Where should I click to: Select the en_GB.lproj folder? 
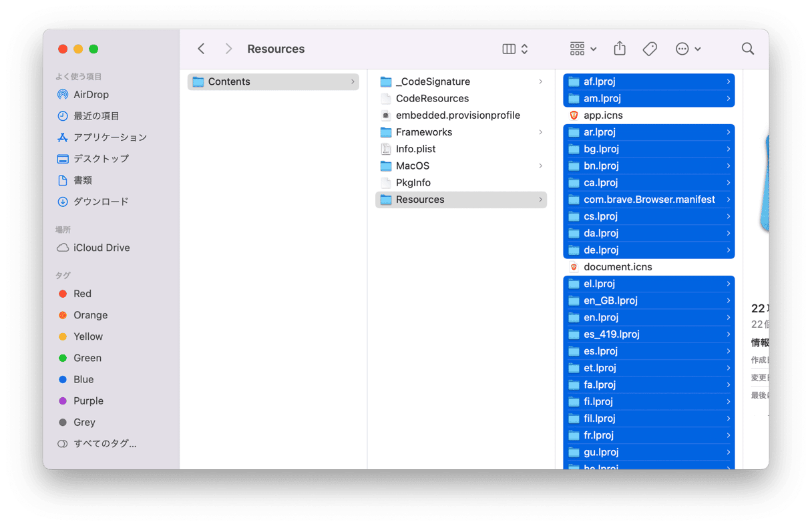pyautogui.click(x=649, y=300)
